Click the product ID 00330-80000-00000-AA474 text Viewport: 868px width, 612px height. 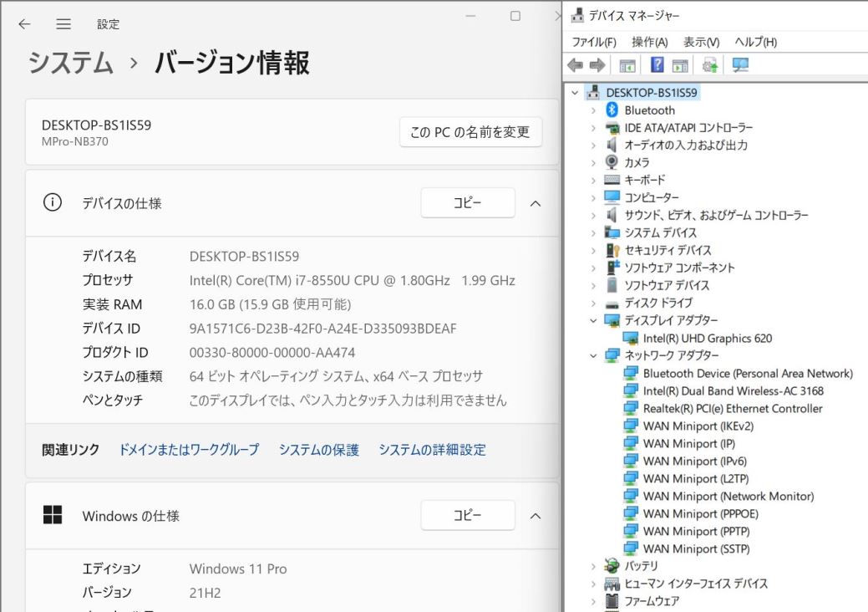coord(272,353)
